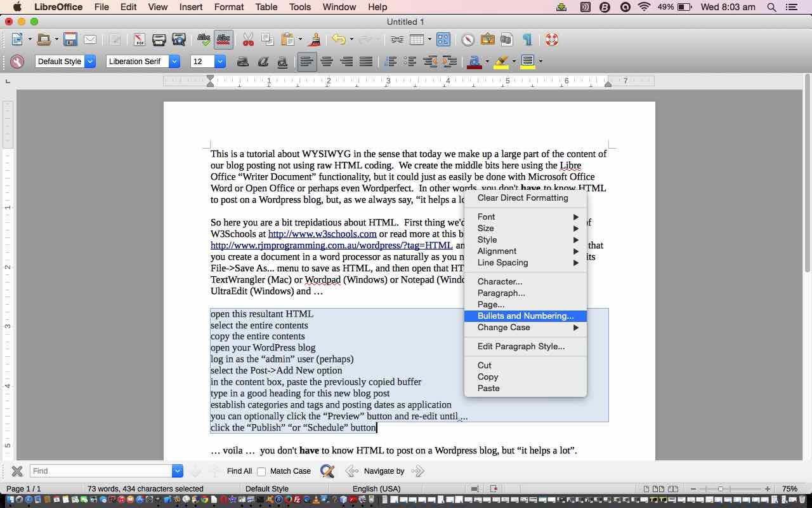This screenshot has width=812, height=508.
Task: Select Align Left button
Action: [x=307, y=62]
